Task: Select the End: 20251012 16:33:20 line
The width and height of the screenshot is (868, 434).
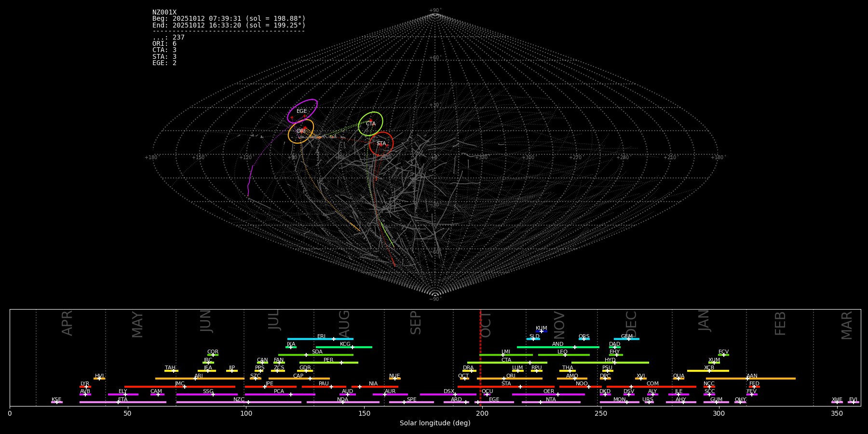Action: pos(229,25)
